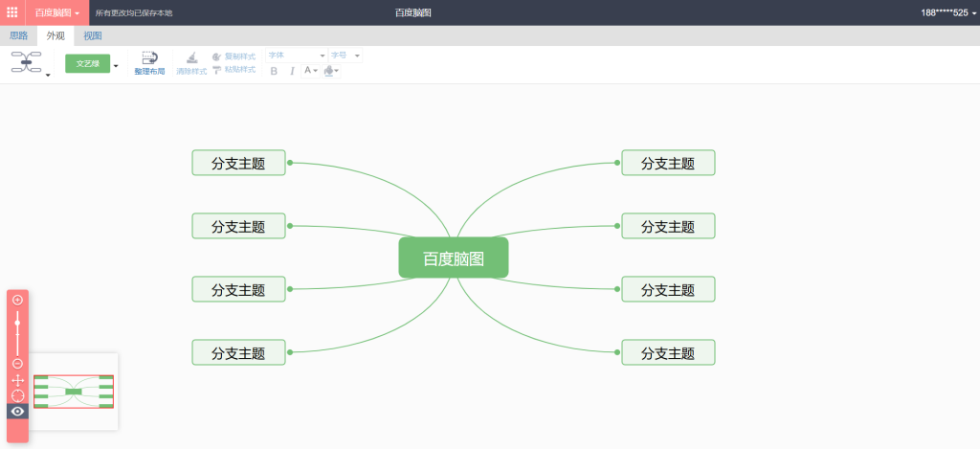Image resolution: width=980 pixels, height=449 pixels.
Task: Switch to the 外观 tab
Action: tap(56, 35)
